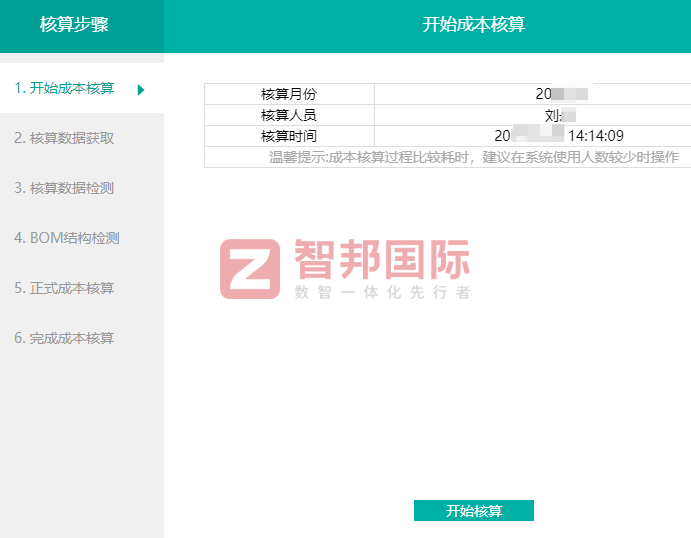The image size is (691, 538).
Task: Click the green arrow beside step 1
Action: pyautogui.click(x=141, y=90)
